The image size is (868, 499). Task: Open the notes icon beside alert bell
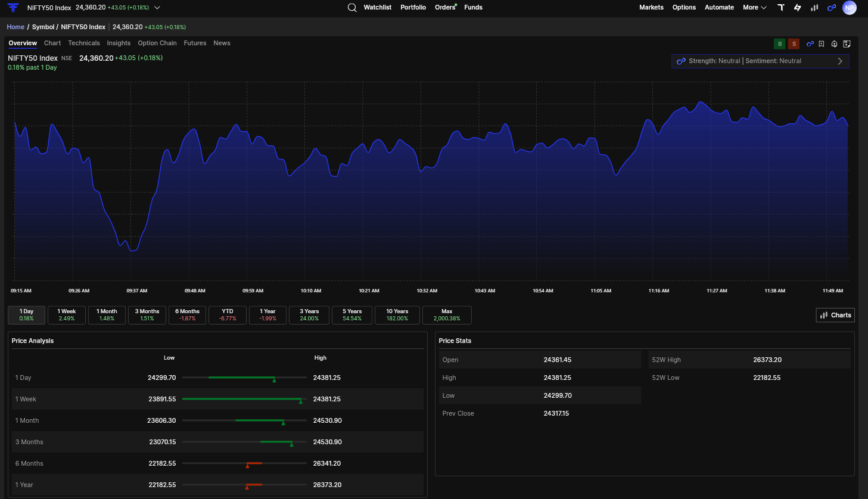847,43
